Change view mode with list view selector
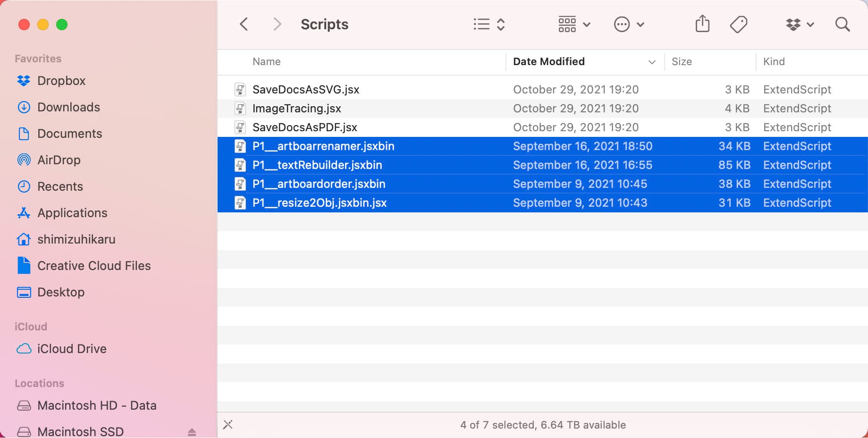This screenshot has width=868, height=438. (x=489, y=24)
